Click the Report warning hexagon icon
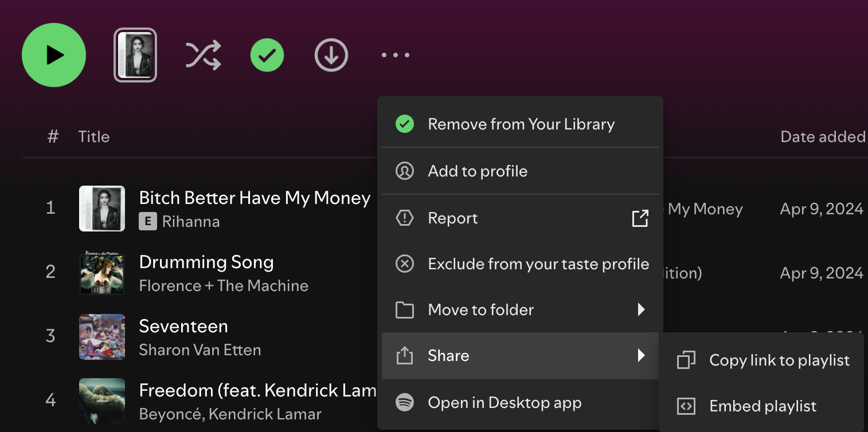 [405, 218]
